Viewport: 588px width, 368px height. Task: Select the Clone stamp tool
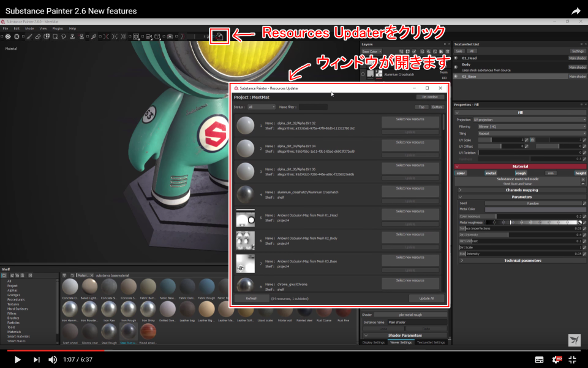[x=72, y=36]
